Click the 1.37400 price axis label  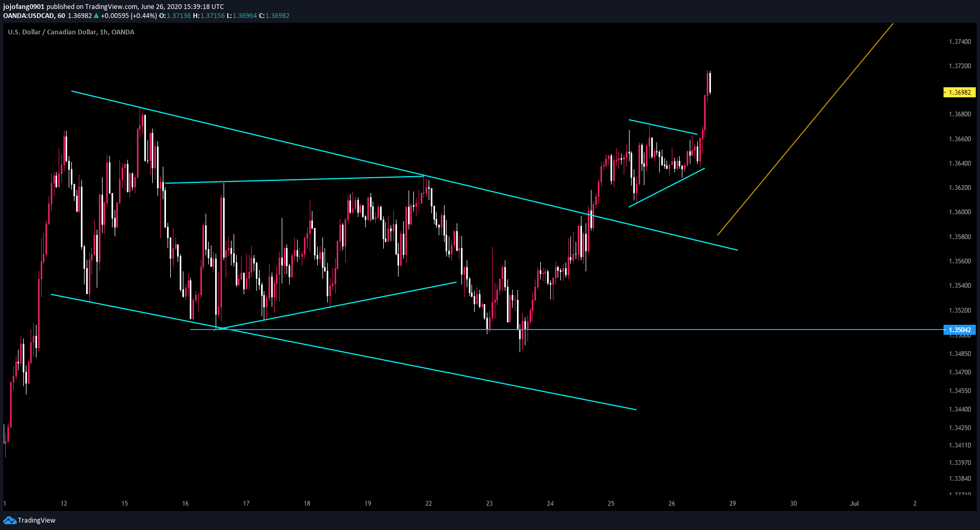960,42
